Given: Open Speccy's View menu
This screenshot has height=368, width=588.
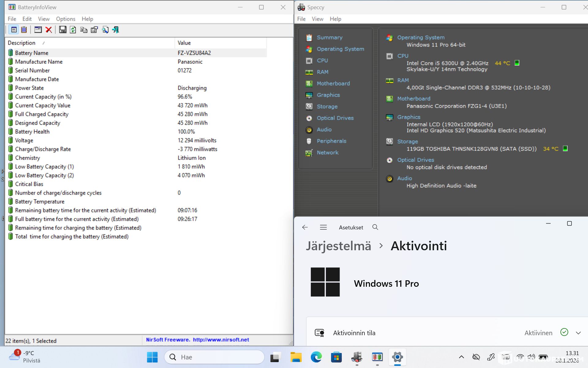Looking at the screenshot, I should point(317,19).
